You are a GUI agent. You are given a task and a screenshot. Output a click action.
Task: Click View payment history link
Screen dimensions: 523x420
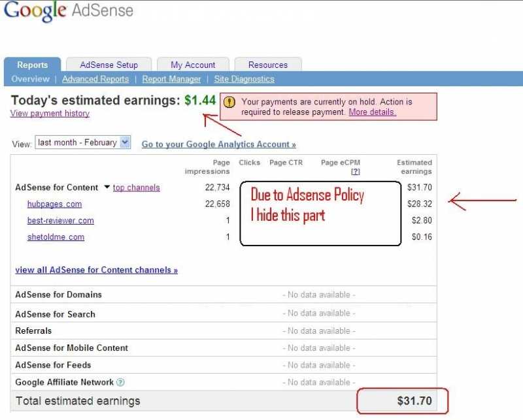[50, 113]
